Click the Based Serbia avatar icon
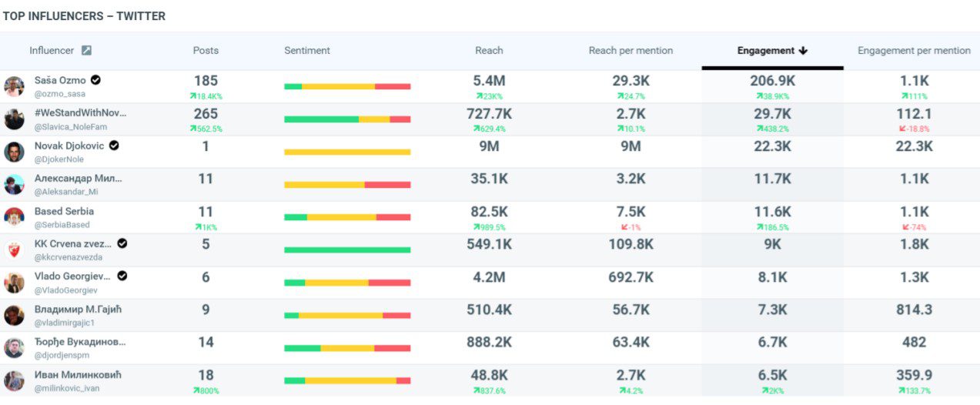 (14, 217)
